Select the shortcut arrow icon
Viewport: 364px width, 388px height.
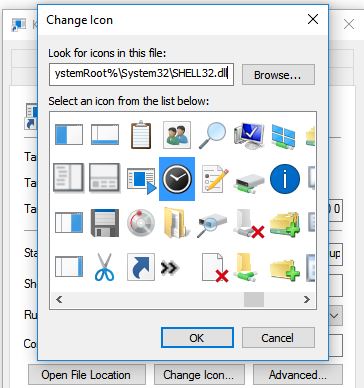click(x=141, y=267)
